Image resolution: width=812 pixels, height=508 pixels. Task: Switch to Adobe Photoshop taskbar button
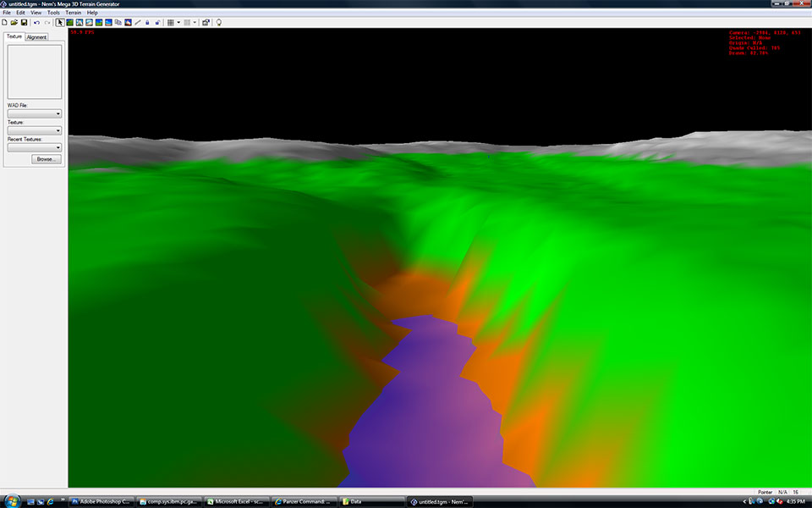pos(101,501)
